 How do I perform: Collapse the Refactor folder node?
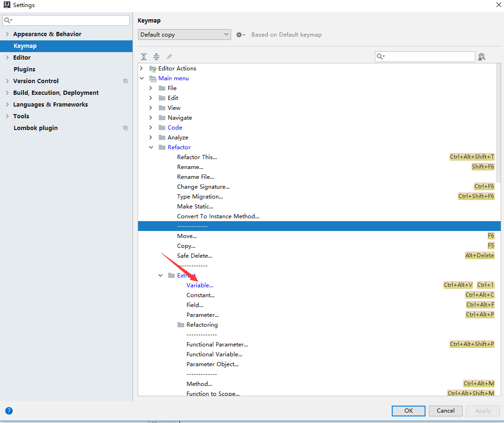tap(151, 147)
